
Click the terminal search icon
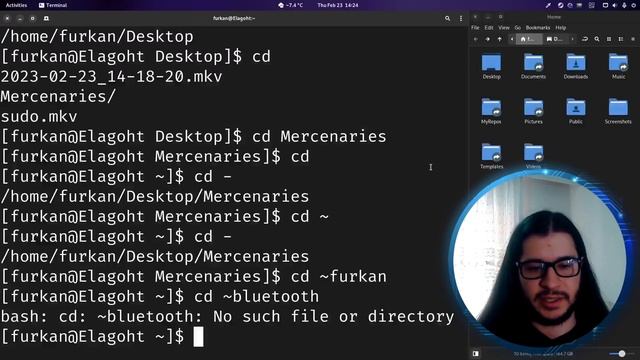point(447,18)
